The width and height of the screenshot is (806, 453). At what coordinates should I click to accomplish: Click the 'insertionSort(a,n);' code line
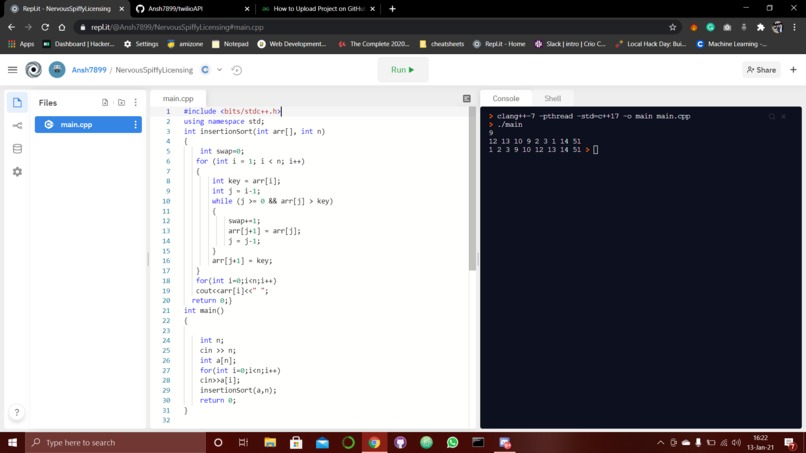tap(238, 390)
